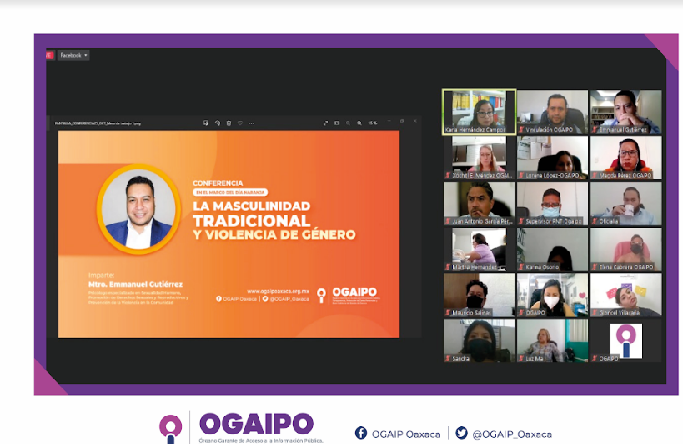This screenshot has height=444, width=689.
Task: Click the Twitter bird icon in footer
Action: click(x=461, y=432)
